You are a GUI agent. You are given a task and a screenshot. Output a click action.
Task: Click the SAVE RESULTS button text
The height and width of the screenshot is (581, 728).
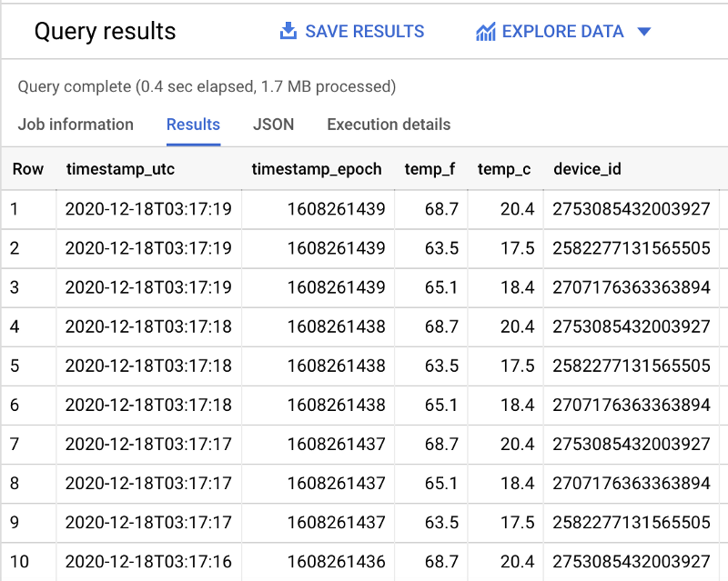tap(364, 32)
